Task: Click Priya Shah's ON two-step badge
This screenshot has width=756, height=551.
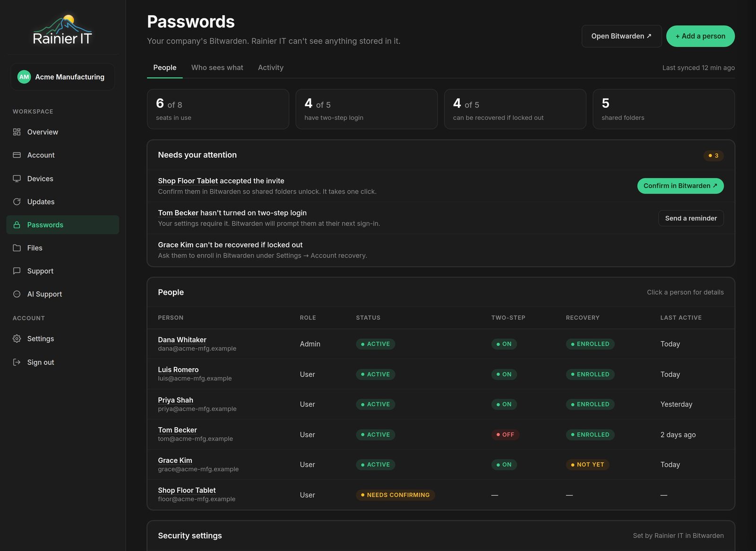Action: tap(504, 405)
